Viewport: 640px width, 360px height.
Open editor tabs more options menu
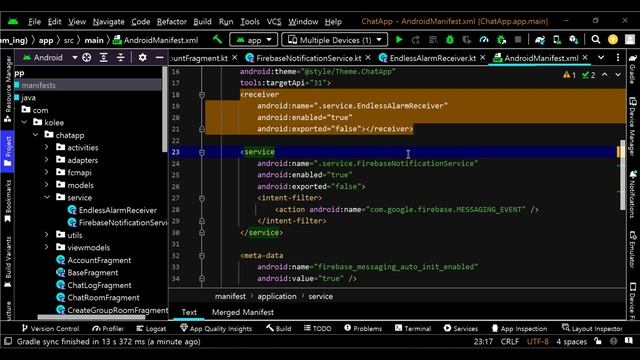618,58
